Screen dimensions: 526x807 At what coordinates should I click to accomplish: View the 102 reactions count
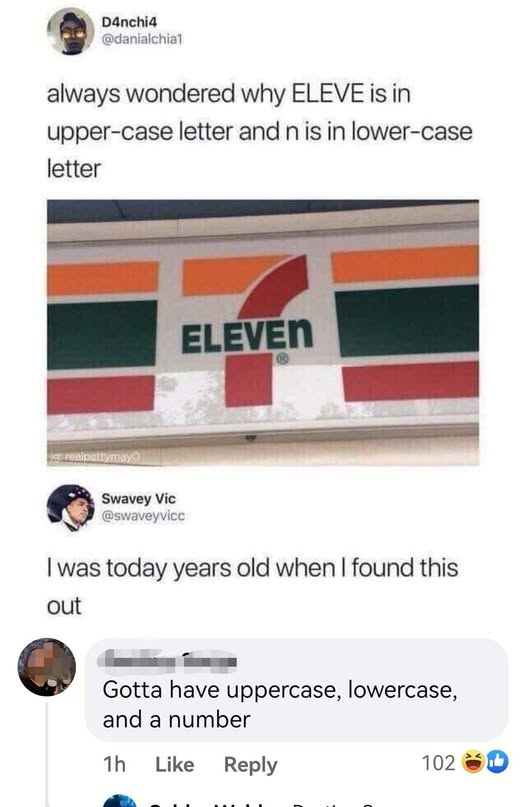[x=438, y=763]
